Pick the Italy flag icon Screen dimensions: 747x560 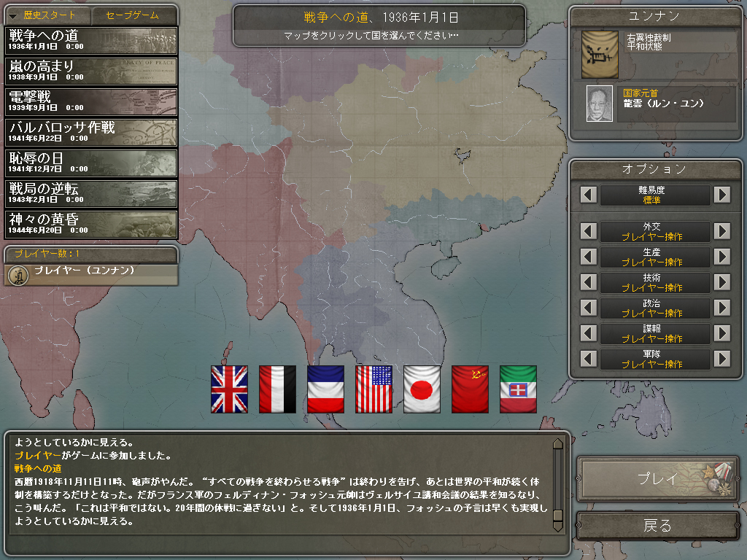[518, 389]
